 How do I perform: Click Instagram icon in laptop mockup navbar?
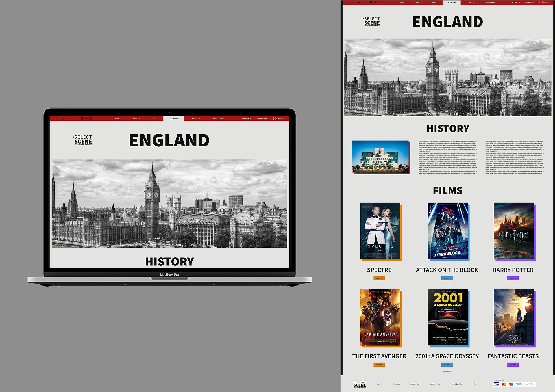[x=90, y=118]
